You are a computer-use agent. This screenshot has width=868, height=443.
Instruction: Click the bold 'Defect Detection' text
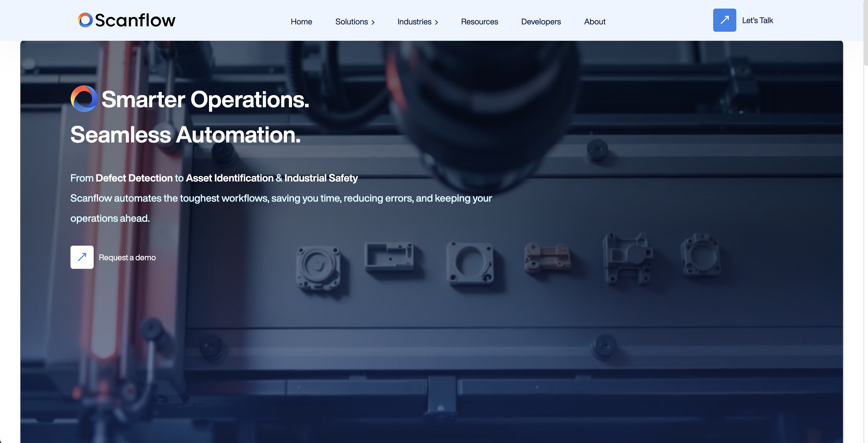[133, 178]
